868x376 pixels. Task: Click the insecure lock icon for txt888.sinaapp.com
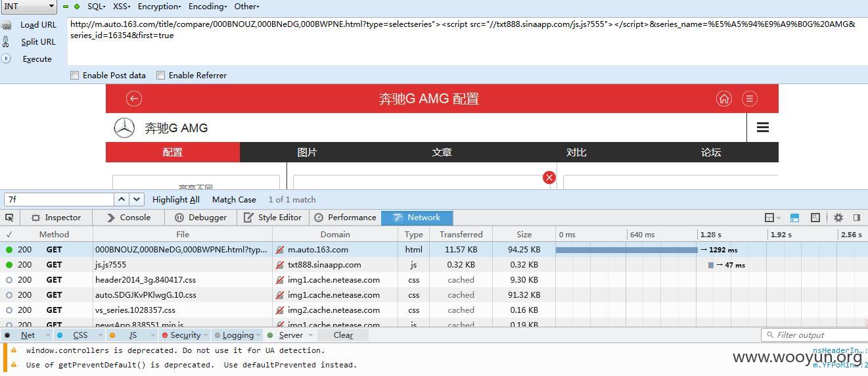[x=280, y=265]
